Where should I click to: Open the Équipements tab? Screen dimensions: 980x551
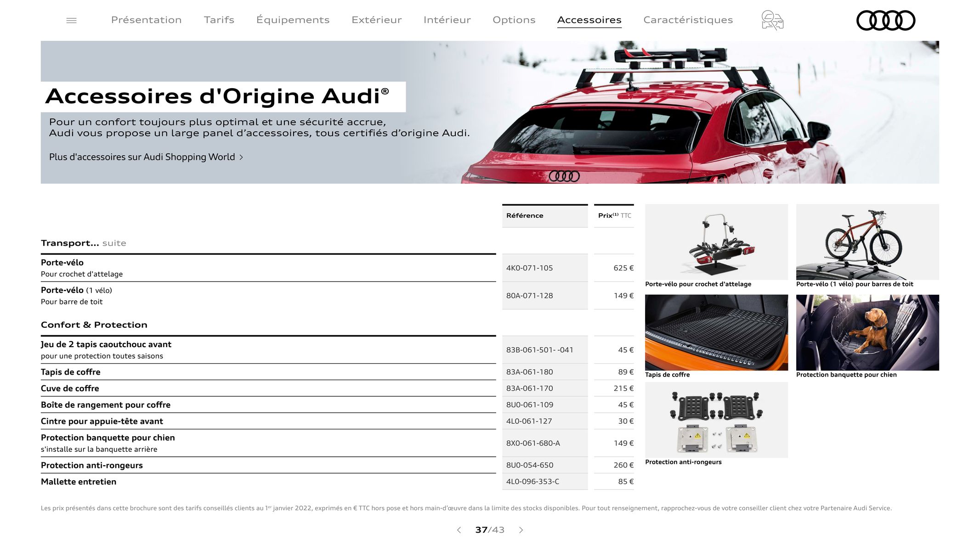coord(293,20)
